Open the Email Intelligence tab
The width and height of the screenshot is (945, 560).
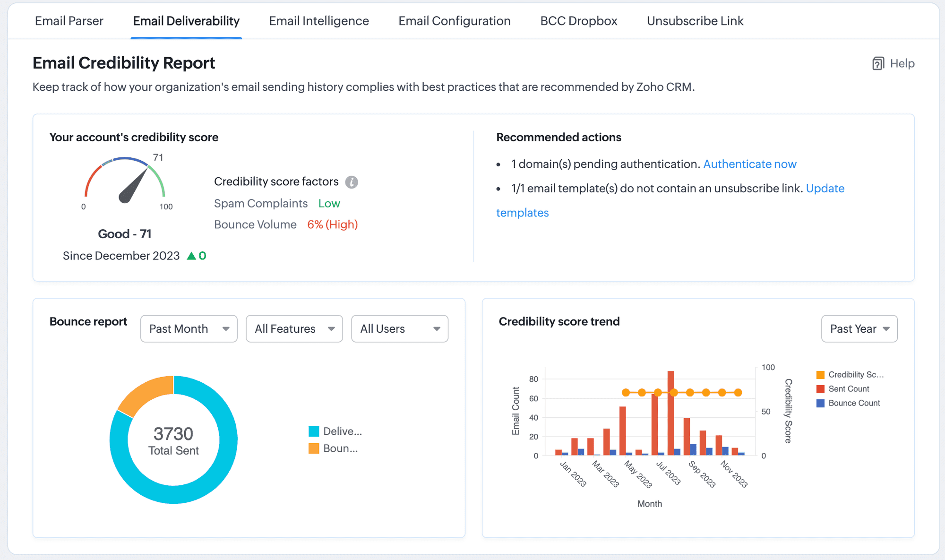tap(319, 21)
